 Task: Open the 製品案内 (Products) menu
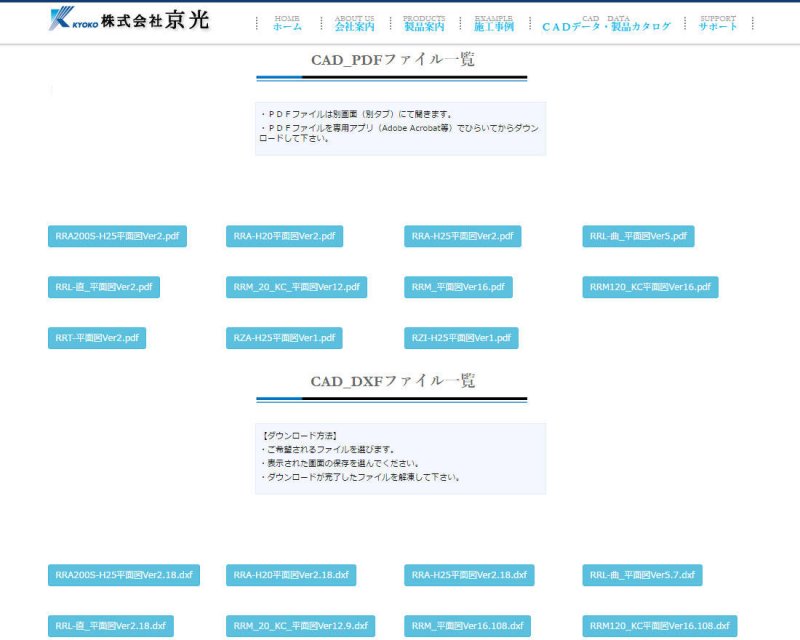[x=424, y=24]
